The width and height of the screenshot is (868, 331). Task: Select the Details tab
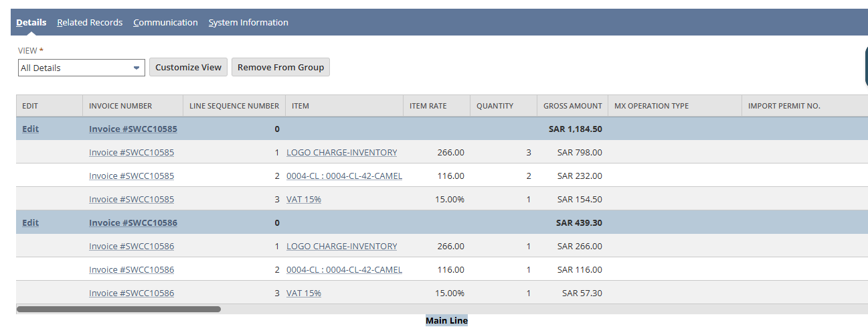click(x=31, y=23)
